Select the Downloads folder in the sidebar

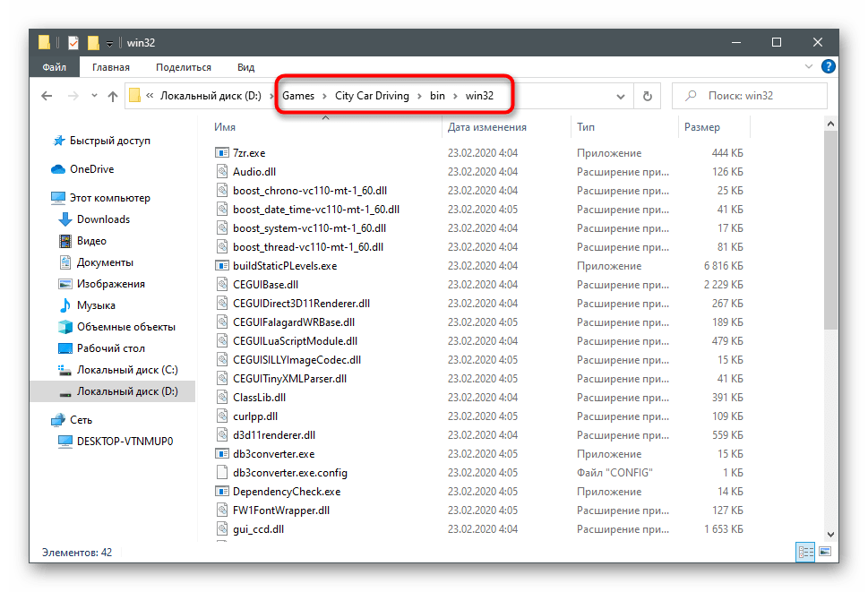click(103, 219)
